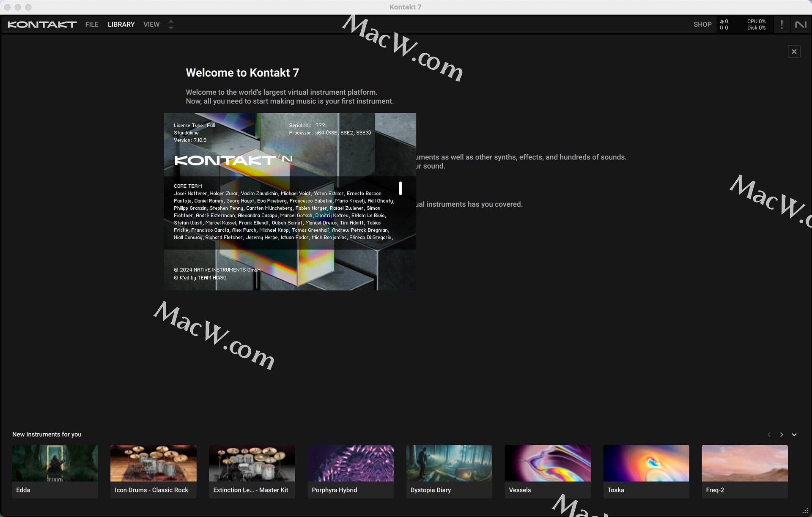Click the macOS yellow minimize button
This screenshot has height=517, width=812.
(18, 7)
